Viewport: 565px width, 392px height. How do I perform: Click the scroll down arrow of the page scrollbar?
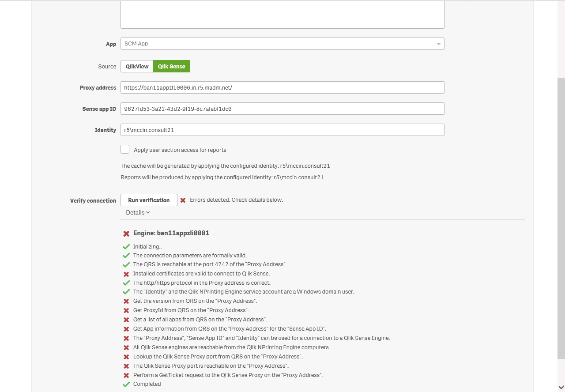(561, 387)
